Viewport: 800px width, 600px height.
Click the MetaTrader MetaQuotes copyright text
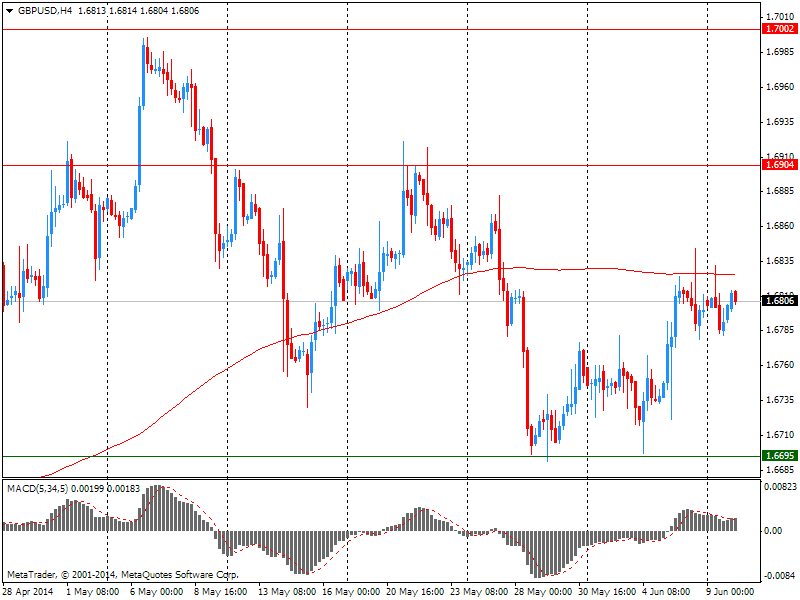[122, 574]
